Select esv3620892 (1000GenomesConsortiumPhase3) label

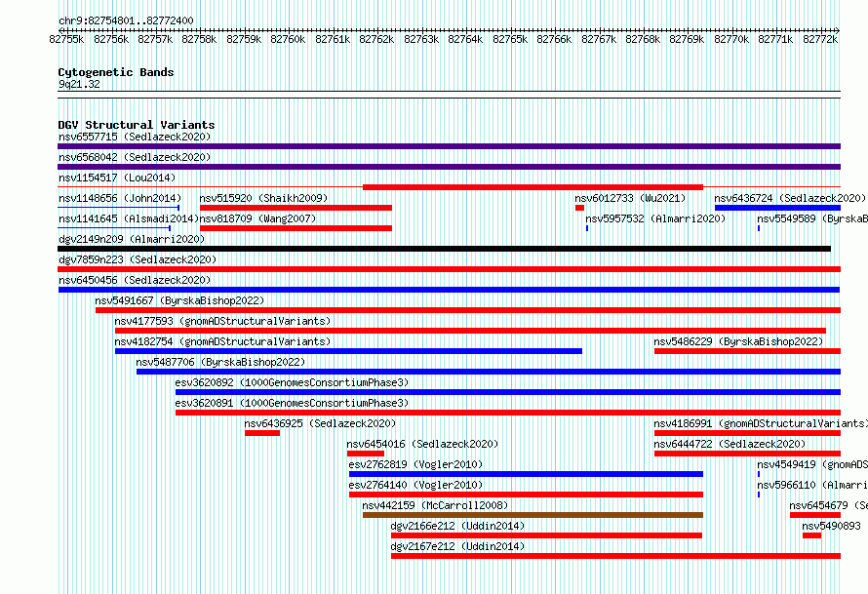(x=292, y=382)
